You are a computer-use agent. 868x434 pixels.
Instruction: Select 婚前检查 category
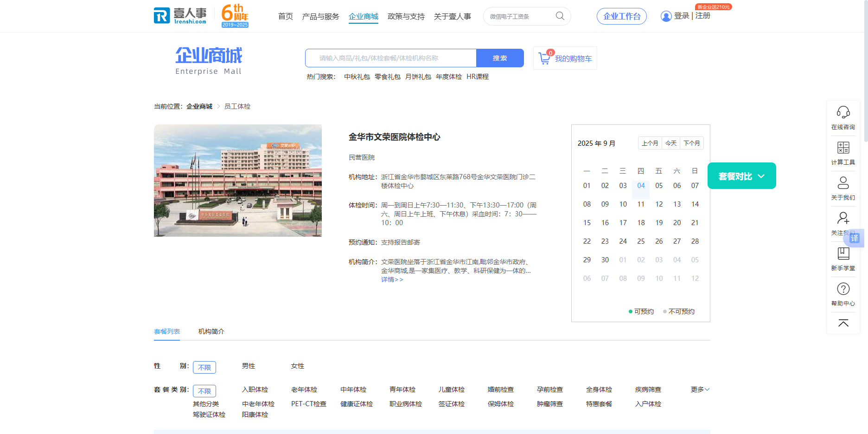point(501,389)
